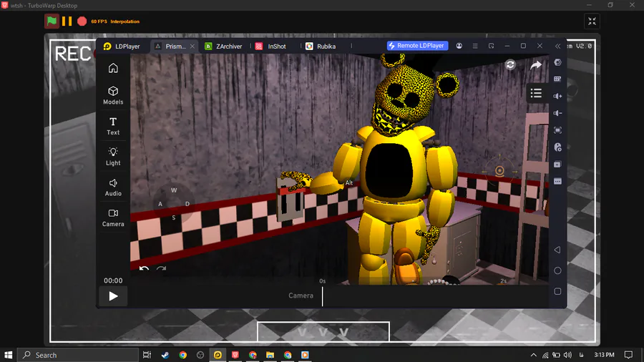Open Task View in the taskbar
Image resolution: width=644 pixels, height=362 pixels.
coord(147,355)
